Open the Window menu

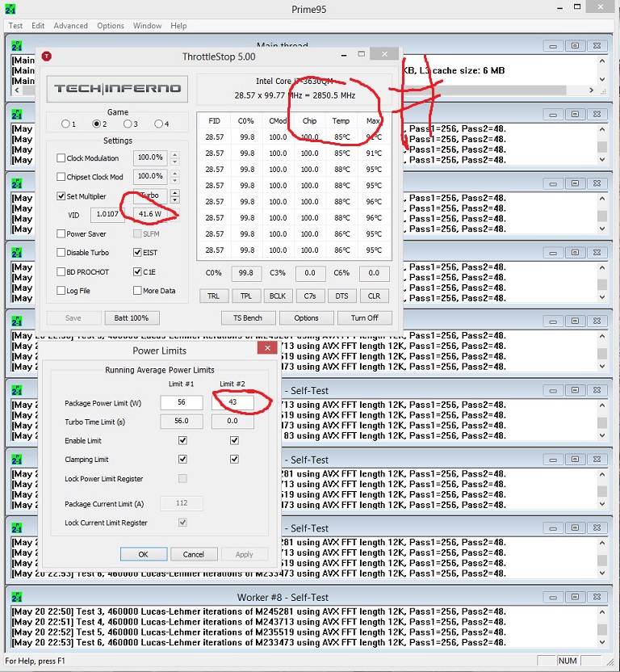click(x=147, y=26)
